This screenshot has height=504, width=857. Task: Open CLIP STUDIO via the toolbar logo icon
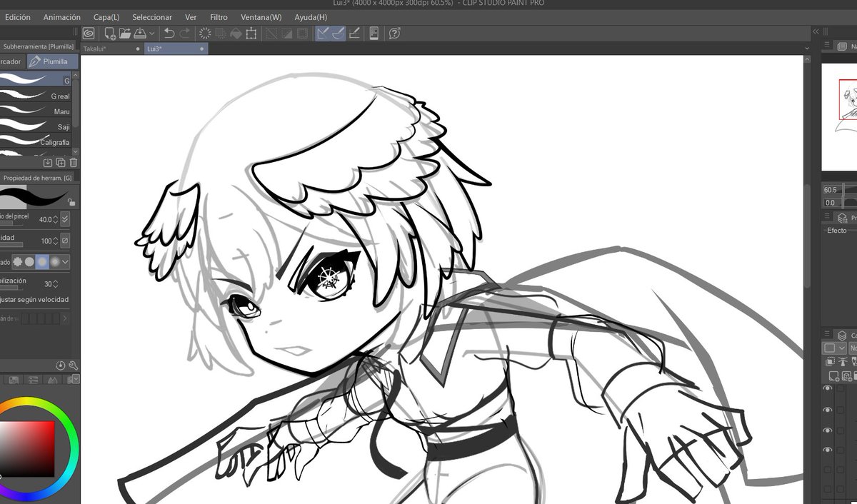pyautogui.click(x=89, y=33)
